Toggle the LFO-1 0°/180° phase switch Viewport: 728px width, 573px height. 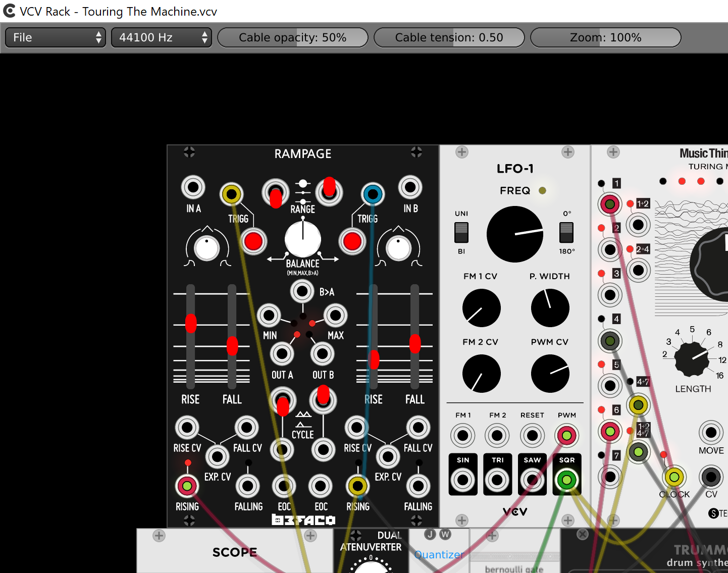tap(566, 233)
